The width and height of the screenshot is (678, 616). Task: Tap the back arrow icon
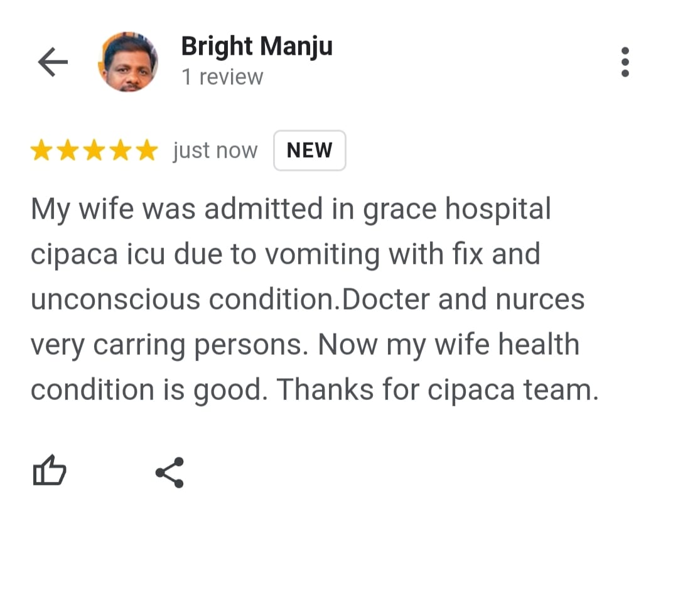(x=53, y=62)
